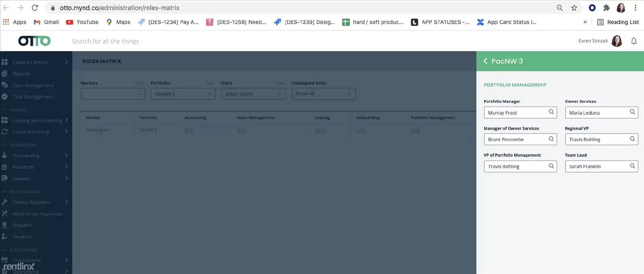The height and width of the screenshot is (274, 644).
Task: Open Work Order Approvals in the sidebar
Action: 37,214
